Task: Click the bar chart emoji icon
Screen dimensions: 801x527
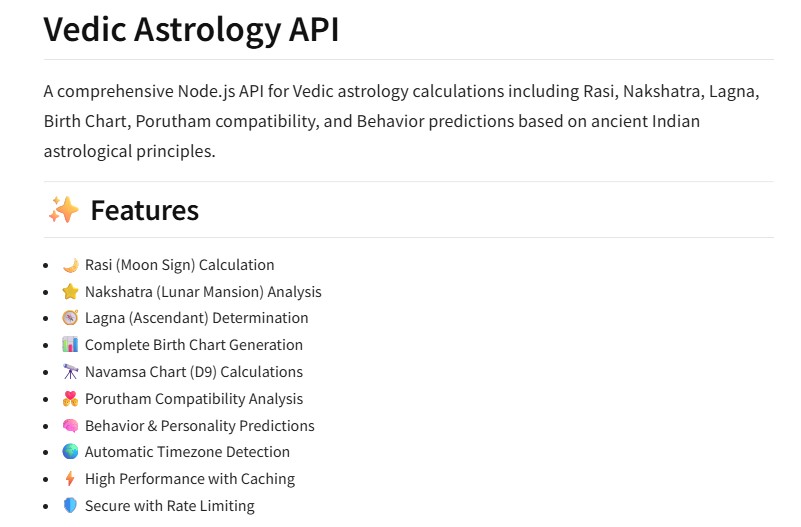Action: [70, 345]
